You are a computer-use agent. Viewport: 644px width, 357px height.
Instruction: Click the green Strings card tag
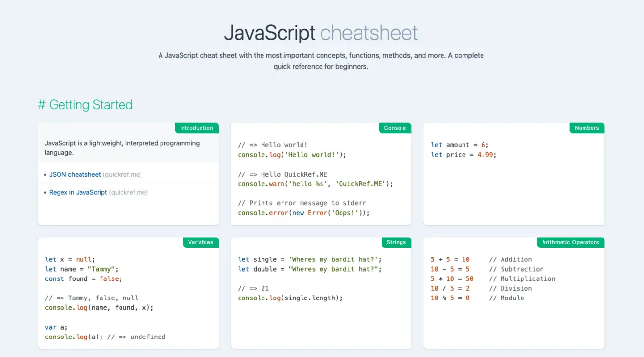(396, 242)
